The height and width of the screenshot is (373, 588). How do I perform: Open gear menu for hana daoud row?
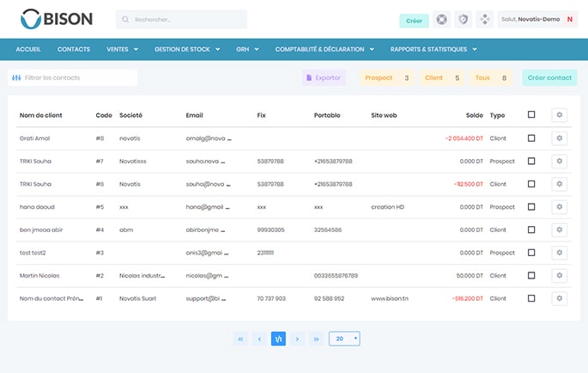[559, 207]
